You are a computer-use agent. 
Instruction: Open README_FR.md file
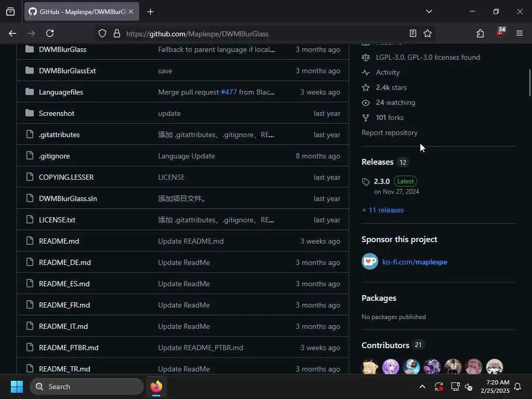[x=64, y=305]
